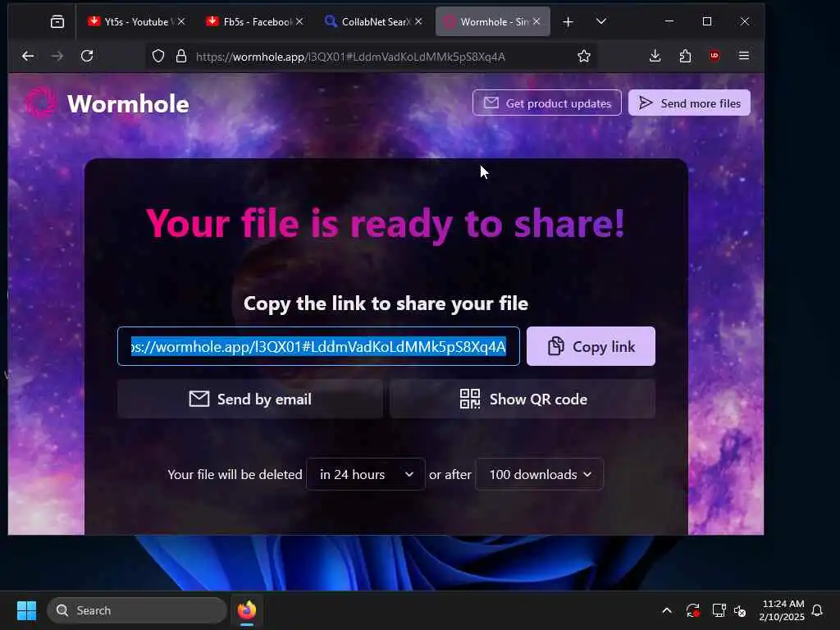
Task: Open the Downloads panel
Action: click(x=655, y=56)
